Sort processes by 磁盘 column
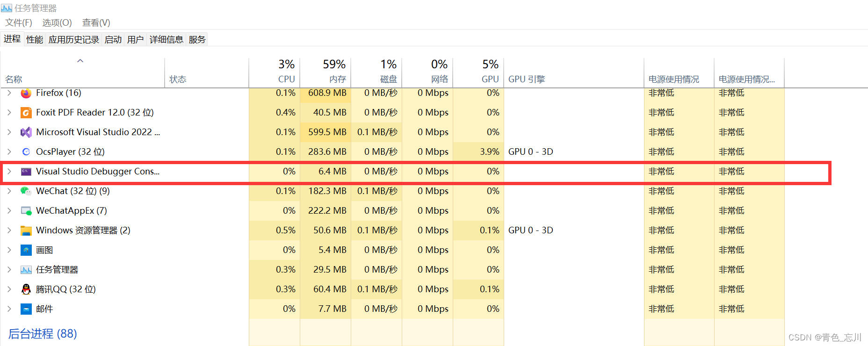This screenshot has width=868, height=346. tap(376, 72)
